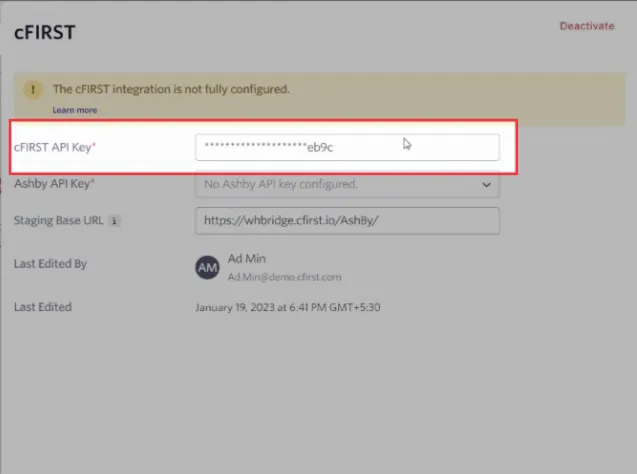The height and width of the screenshot is (474, 637).
Task: Click the not fully configured warning text
Action: coord(171,89)
